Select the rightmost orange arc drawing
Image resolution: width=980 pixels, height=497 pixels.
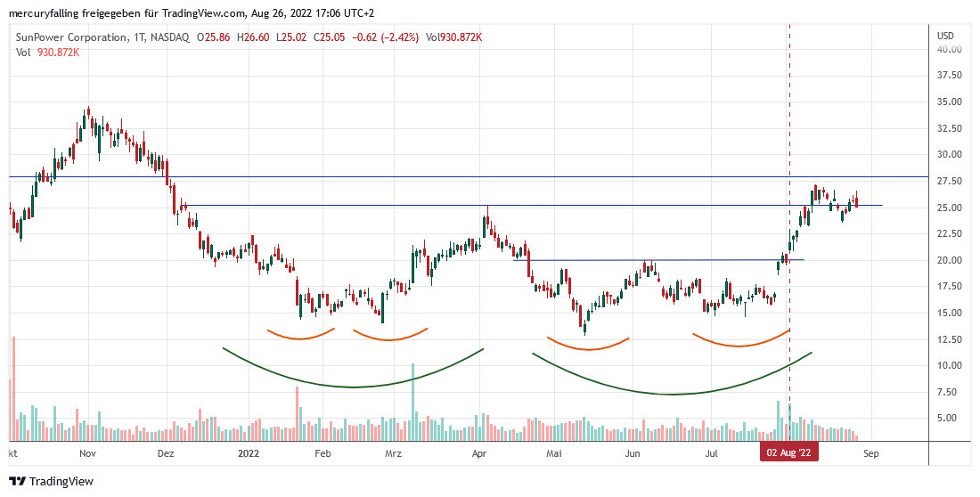tap(739, 345)
